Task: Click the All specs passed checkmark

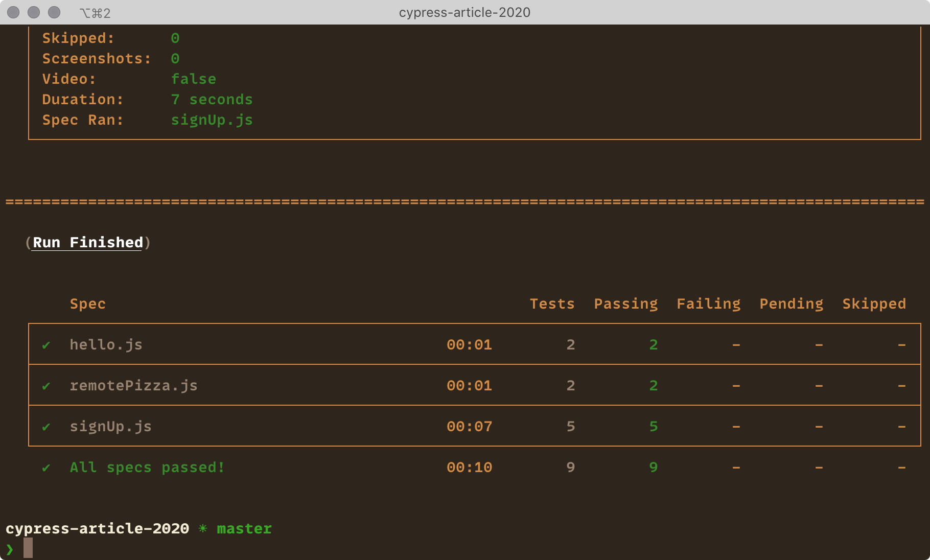Action: click(45, 467)
